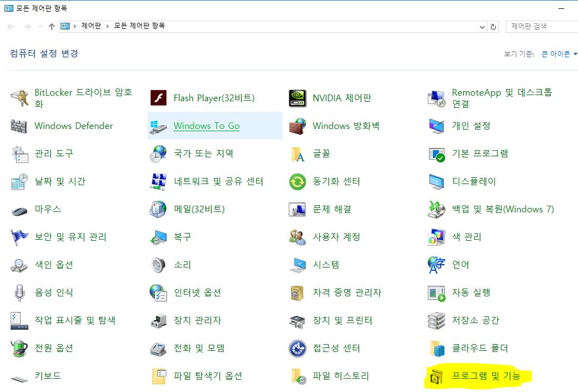The width and height of the screenshot is (578, 392).
Task: Click the Windows To Go USB icon
Action: (x=159, y=127)
